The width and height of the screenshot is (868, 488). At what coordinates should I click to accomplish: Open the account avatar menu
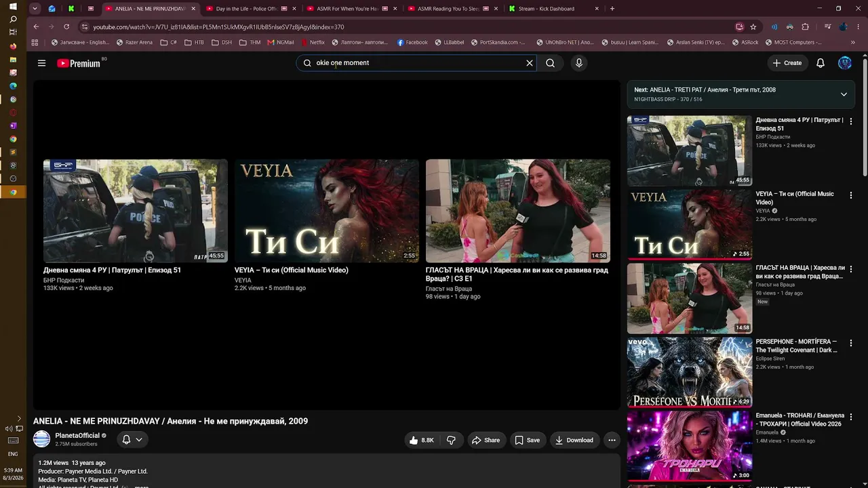point(844,63)
